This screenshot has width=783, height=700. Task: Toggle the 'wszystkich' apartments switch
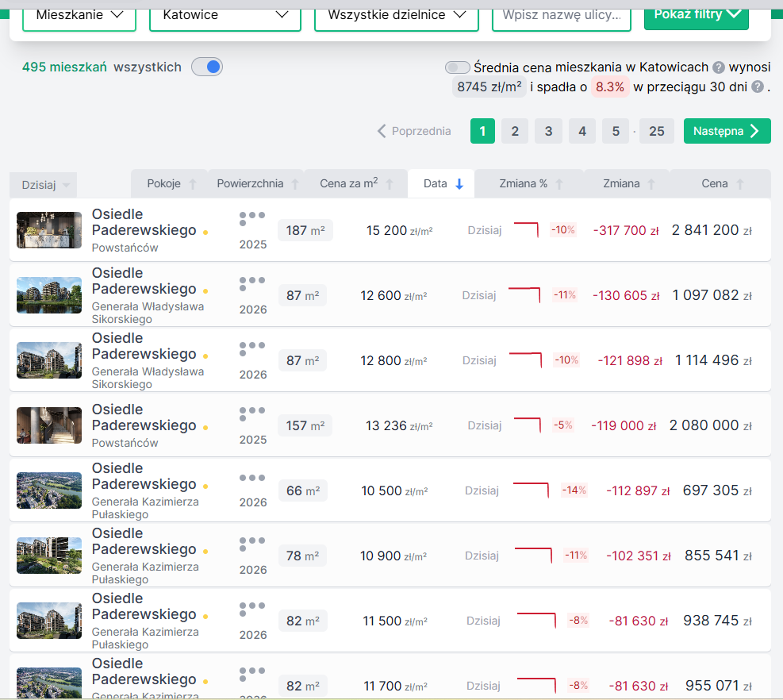207,67
